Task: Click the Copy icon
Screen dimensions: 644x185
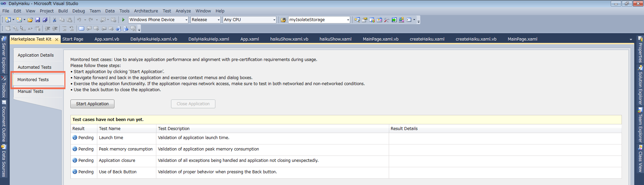Action: pos(62,20)
